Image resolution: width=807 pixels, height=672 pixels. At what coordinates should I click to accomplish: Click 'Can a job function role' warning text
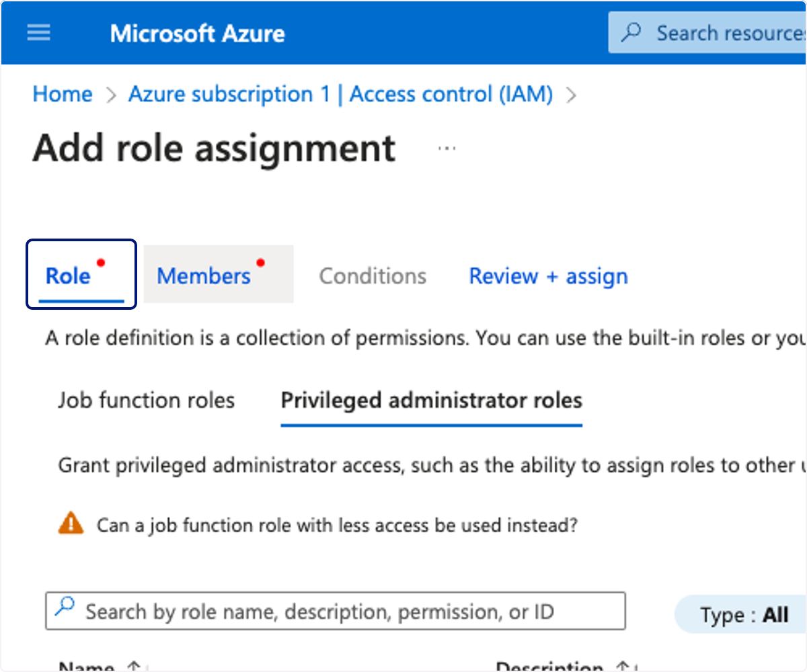point(338,525)
